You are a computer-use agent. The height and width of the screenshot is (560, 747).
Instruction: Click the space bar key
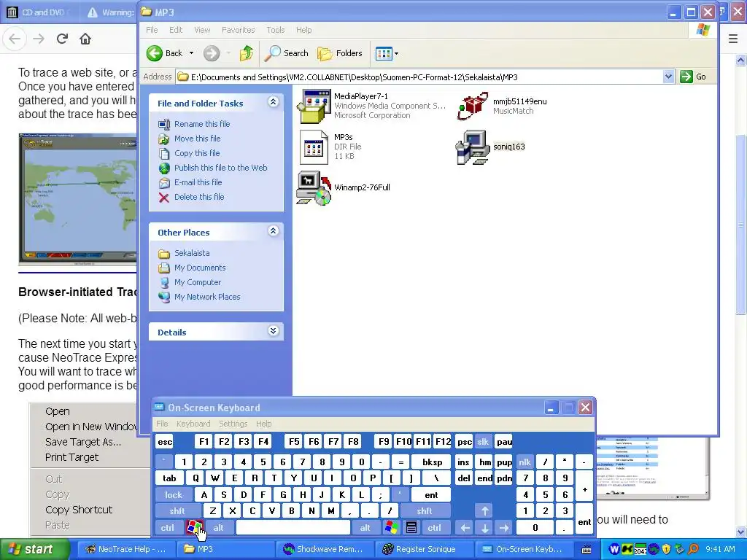(x=293, y=528)
